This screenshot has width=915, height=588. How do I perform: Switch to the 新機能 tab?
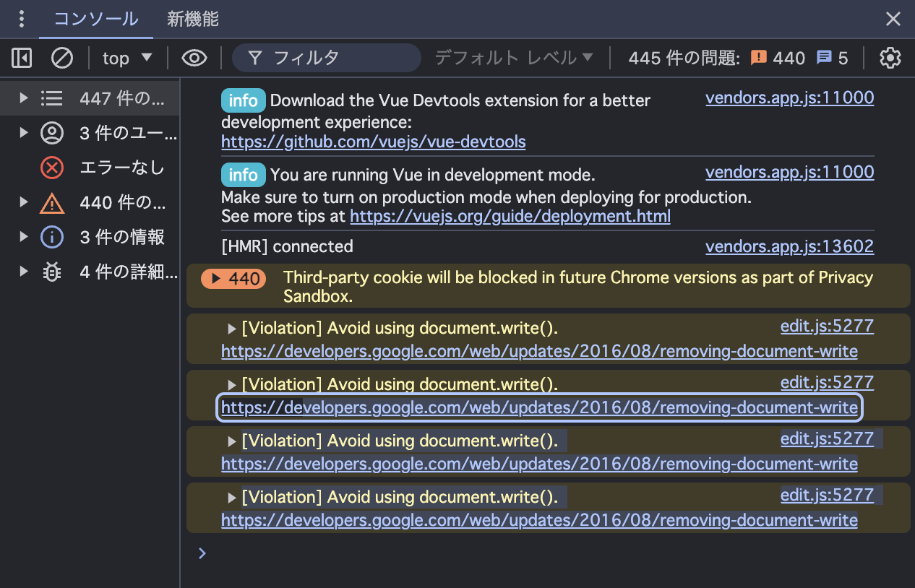(192, 19)
